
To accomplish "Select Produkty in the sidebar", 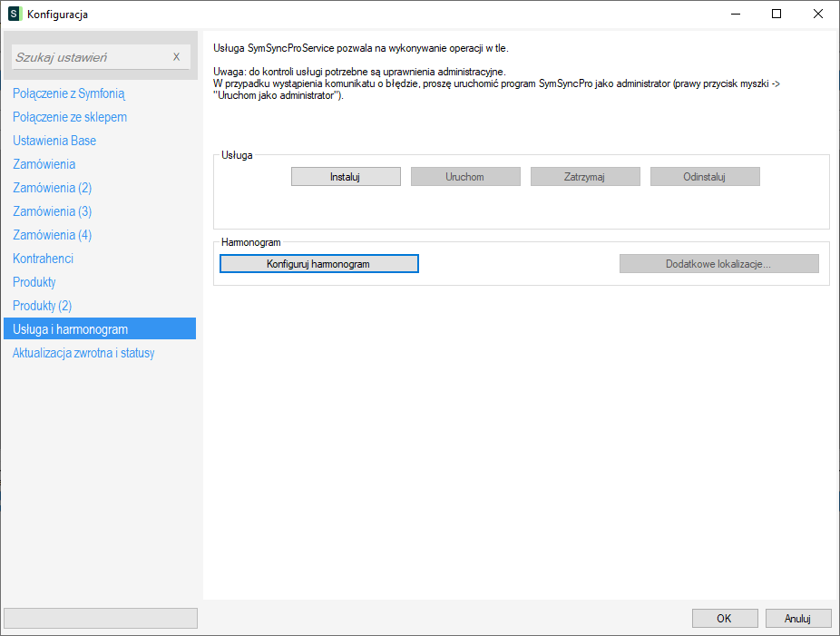I will [x=34, y=282].
